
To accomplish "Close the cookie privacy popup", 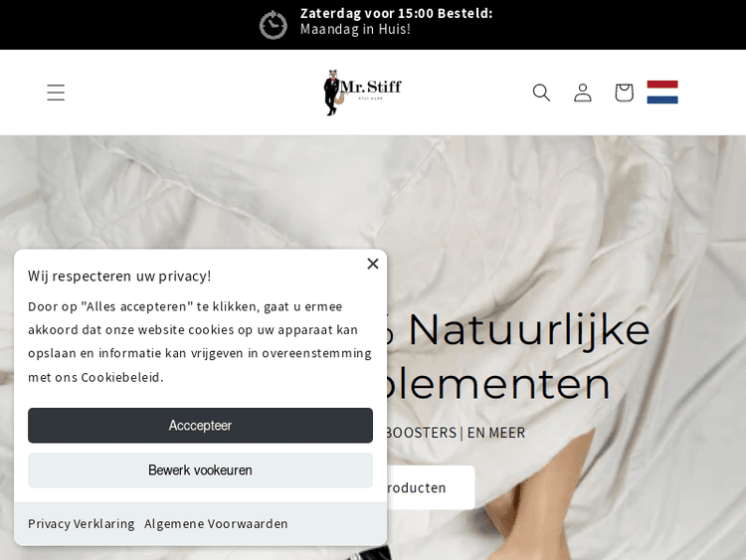I will 373,264.
